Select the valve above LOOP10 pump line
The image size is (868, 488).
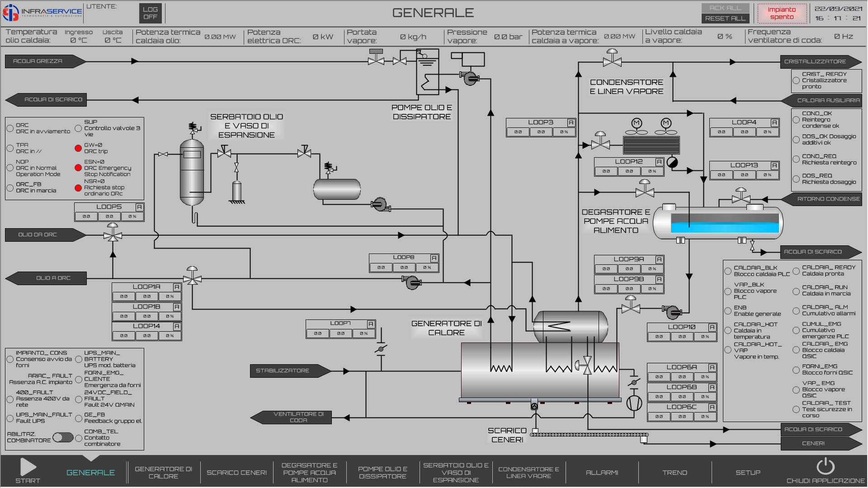[x=631, y=306]
